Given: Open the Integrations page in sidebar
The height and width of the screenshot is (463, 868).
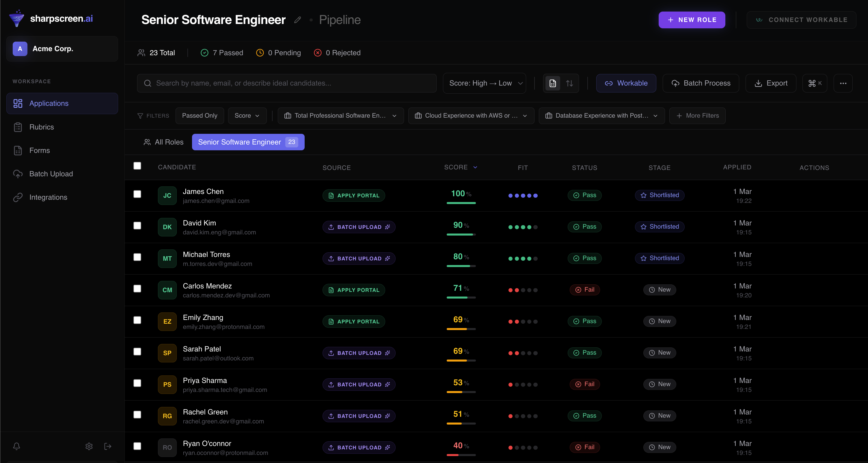Looking at the screenshot, I should [x=48, y=197].
